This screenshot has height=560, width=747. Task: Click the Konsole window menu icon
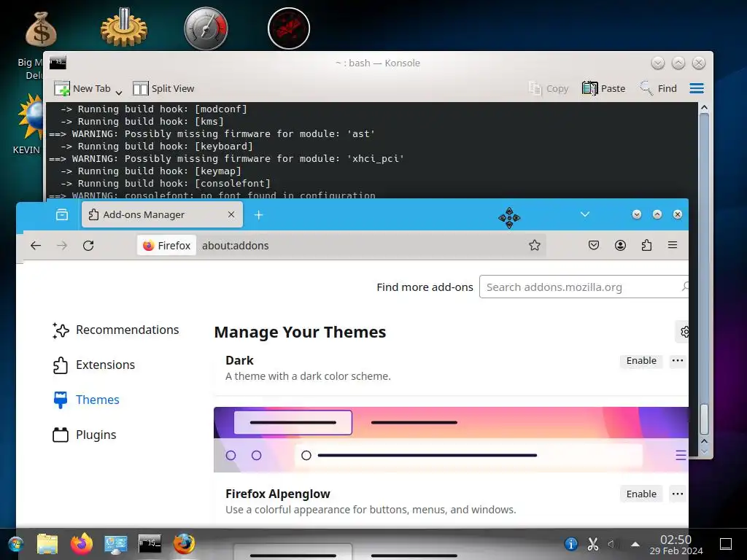58,63
